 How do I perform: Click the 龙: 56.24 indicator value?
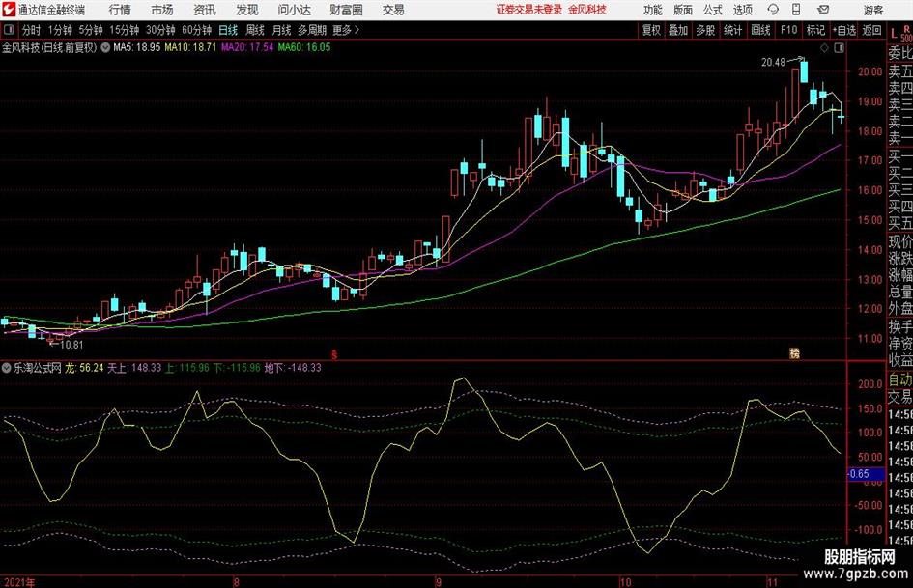84,367
